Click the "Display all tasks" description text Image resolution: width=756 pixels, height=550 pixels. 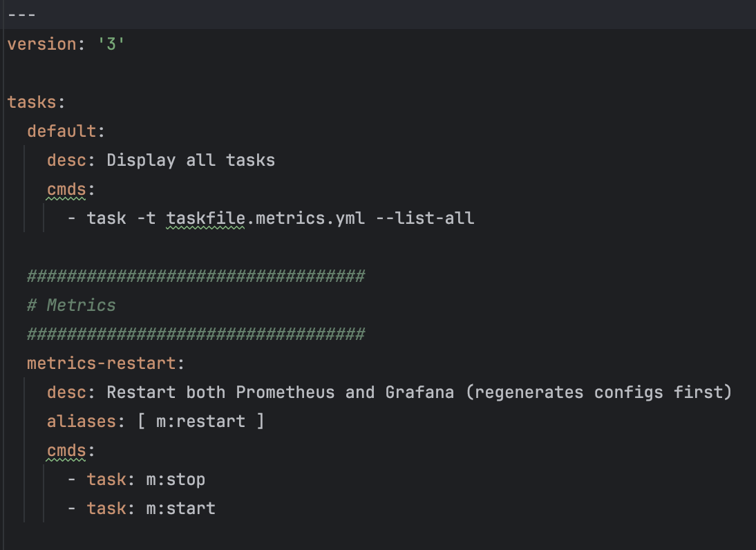(191, 160)
